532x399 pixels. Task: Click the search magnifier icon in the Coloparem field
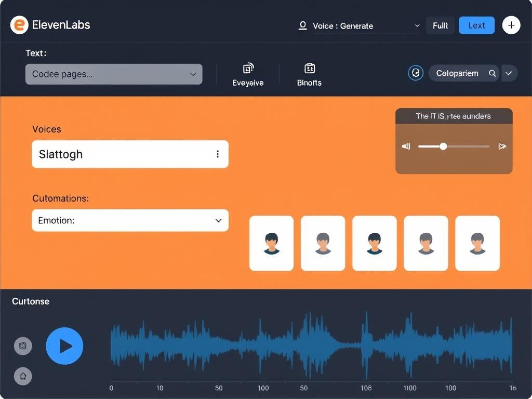coord(492,73)
